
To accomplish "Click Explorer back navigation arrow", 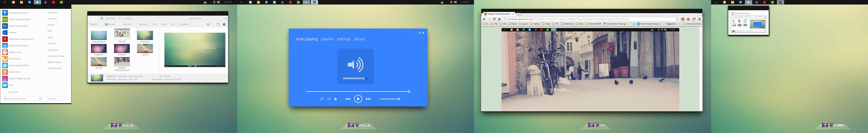I will click(90, 19).
